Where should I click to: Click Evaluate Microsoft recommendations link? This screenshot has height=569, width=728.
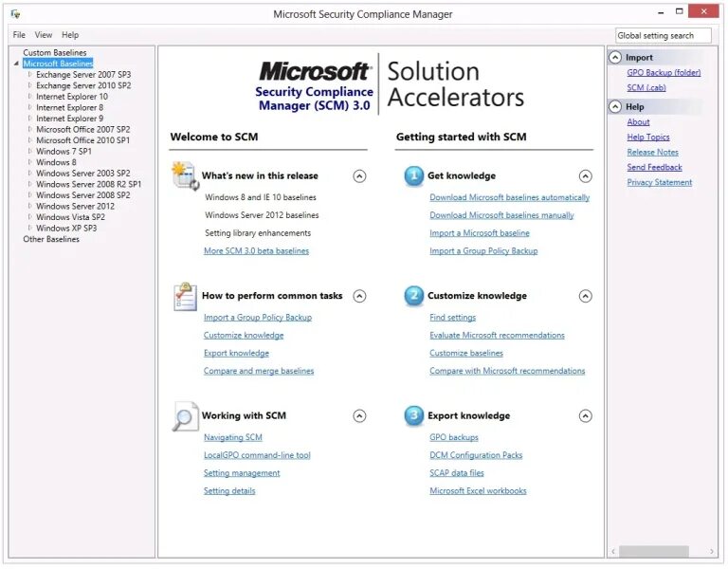pyautogui.click(x=497, y=336)
